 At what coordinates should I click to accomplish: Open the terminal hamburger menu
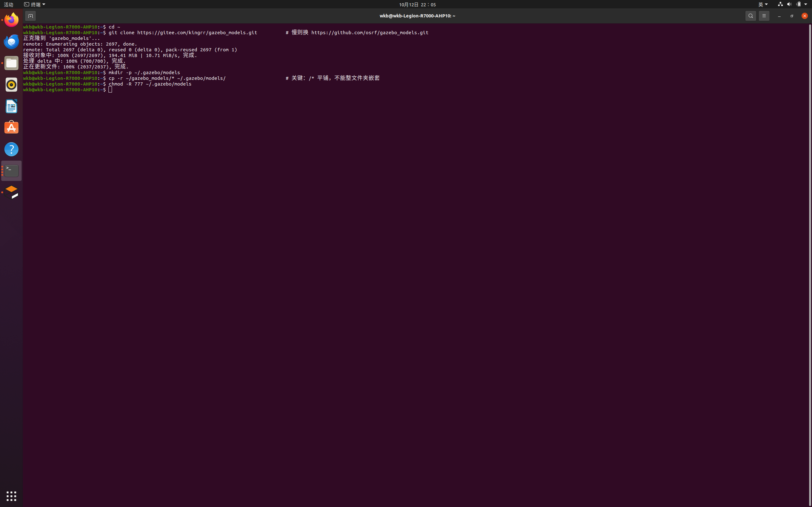764,16
